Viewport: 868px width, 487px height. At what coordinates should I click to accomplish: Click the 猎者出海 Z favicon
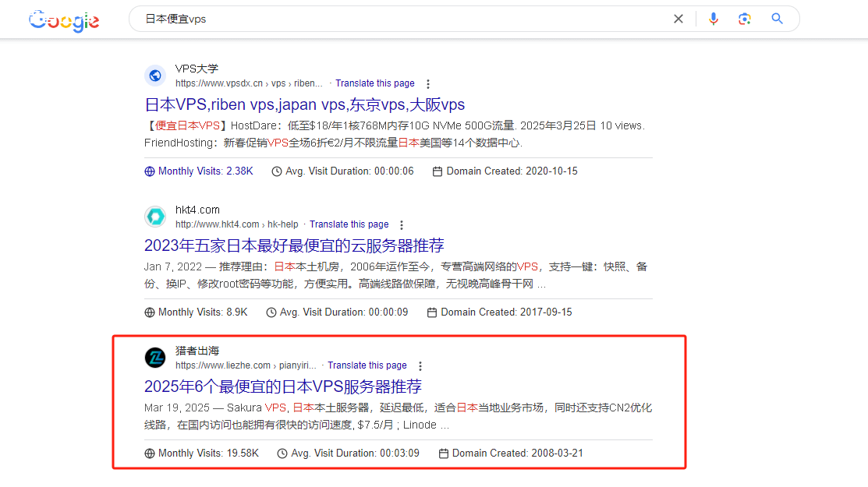coord(155,358)
